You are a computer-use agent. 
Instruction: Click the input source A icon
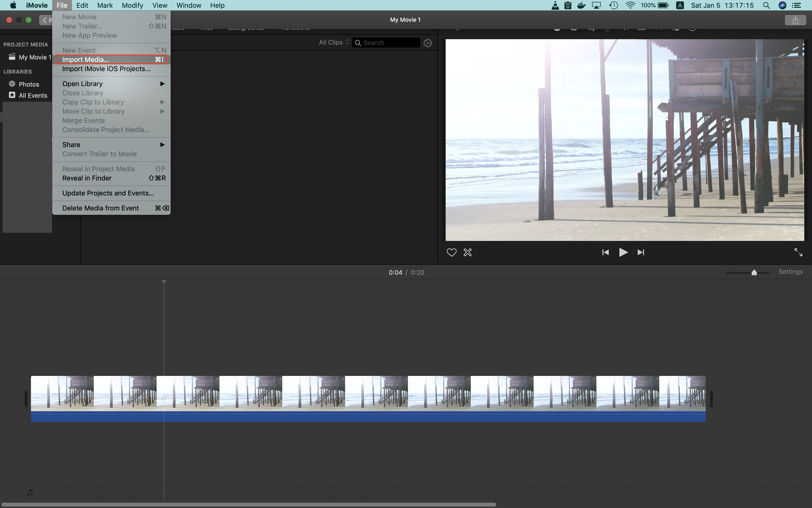tap(680, 5)
